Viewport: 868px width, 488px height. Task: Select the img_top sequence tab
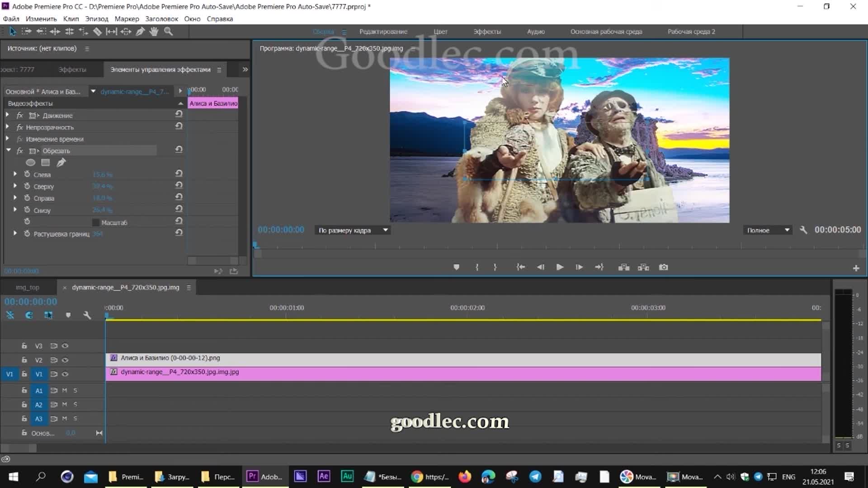pos(28,287)
